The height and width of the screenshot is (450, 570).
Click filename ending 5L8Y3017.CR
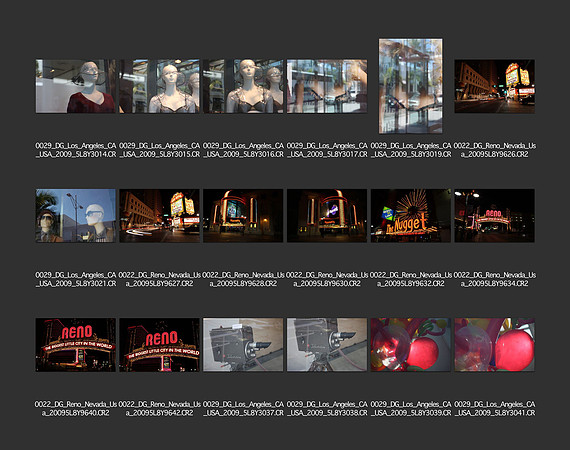(327, 150)
